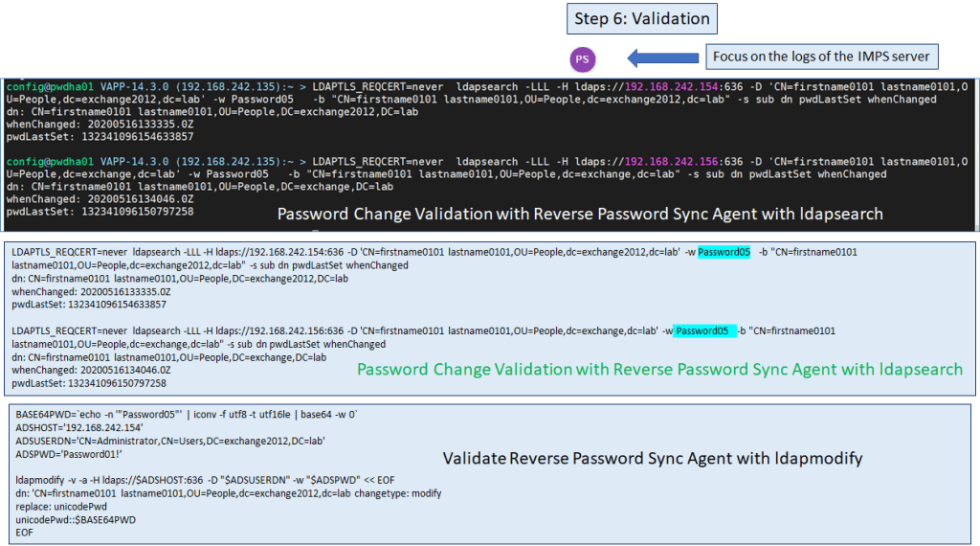
Task: Click the green Password Change Validation caption
Action: 659,369
